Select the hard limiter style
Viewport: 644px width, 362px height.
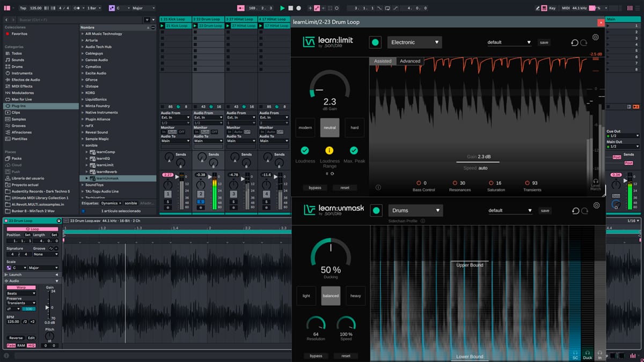[x=354, y=128]
